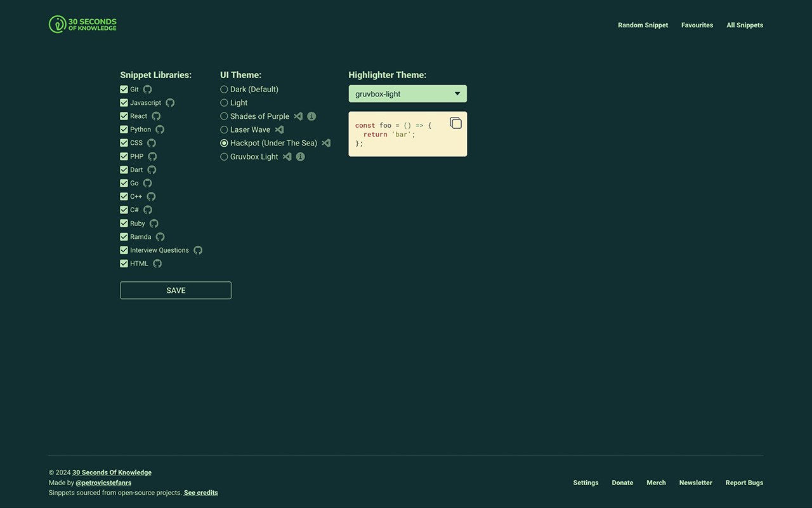
Task: Expand the Highlighter Theme dropdown
Action: coord(408,94)
